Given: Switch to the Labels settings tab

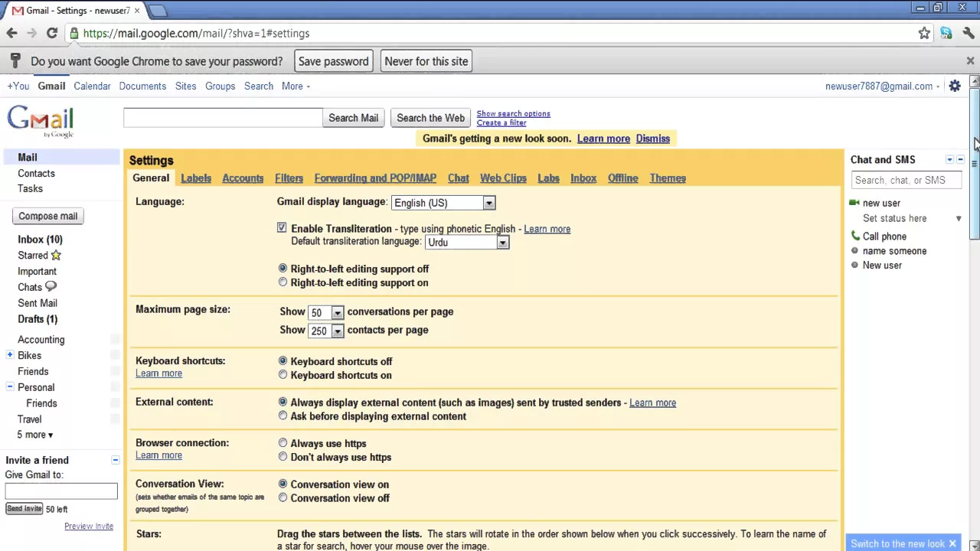Looking at the screenshot, I should [x=196, y=178].
